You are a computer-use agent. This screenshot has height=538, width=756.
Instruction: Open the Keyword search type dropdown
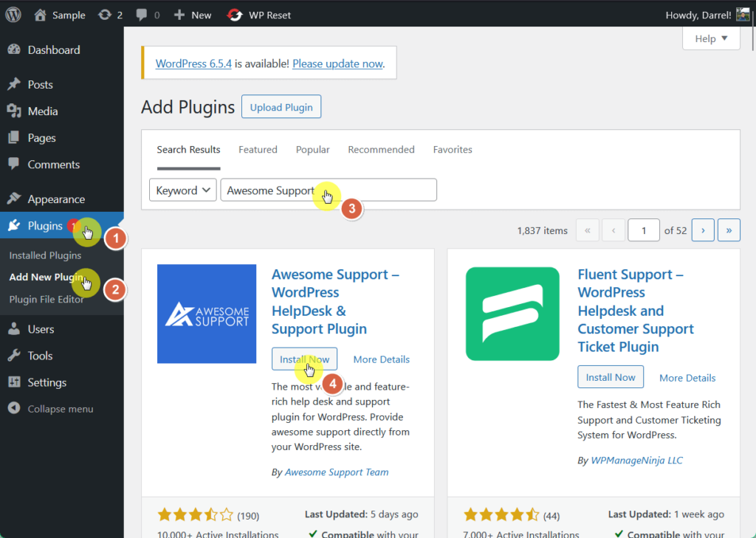click(183, 190)
